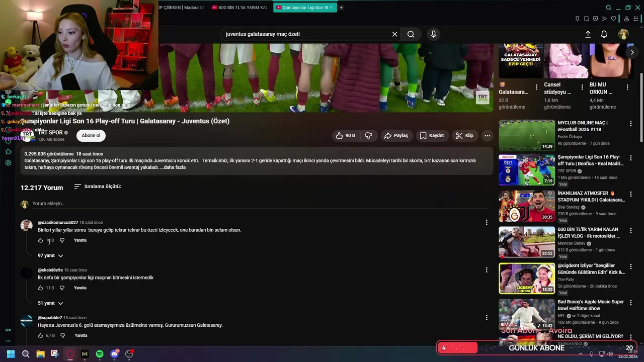Open Windows Start menu
Image resolution: width=644 pixels, height=362 pixels.
coord(11,354)
